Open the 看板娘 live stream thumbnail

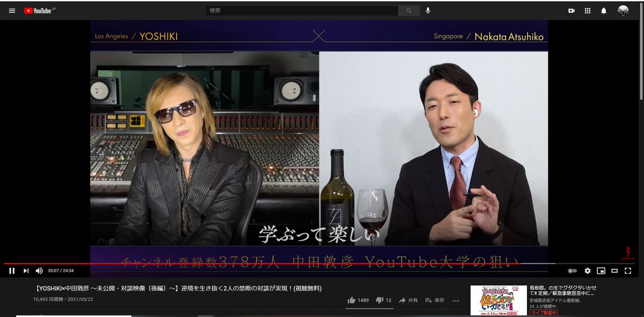[499, 300]
